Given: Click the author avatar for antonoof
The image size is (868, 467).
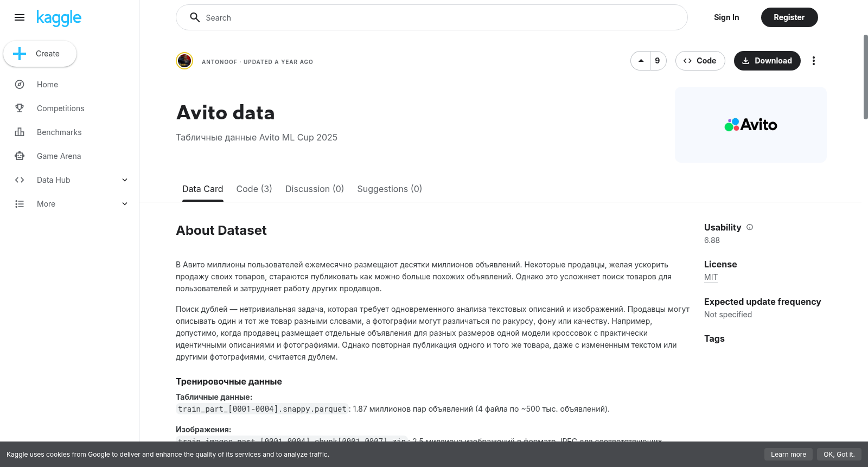Looking at the screenshot, I should [184, 61].
